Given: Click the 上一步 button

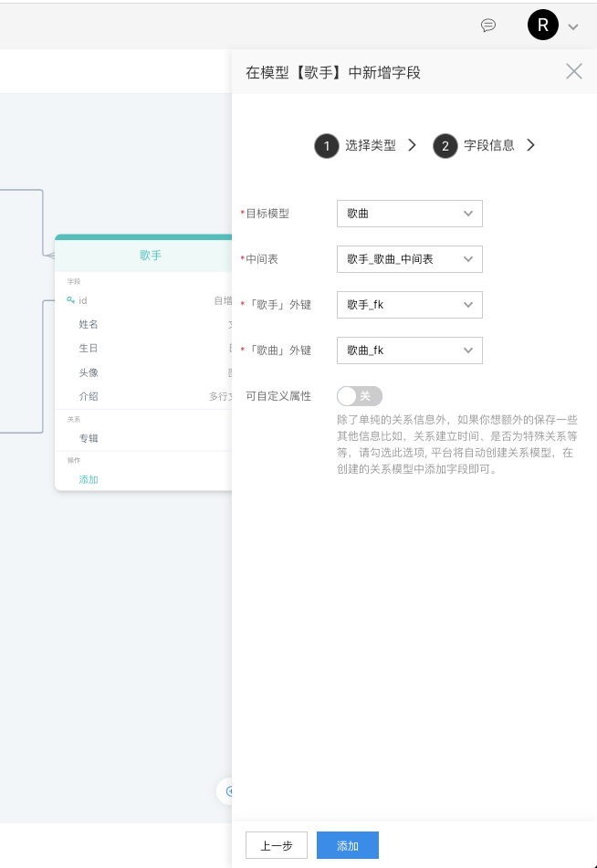Looking at the screenshot, I should click(276, 846).
